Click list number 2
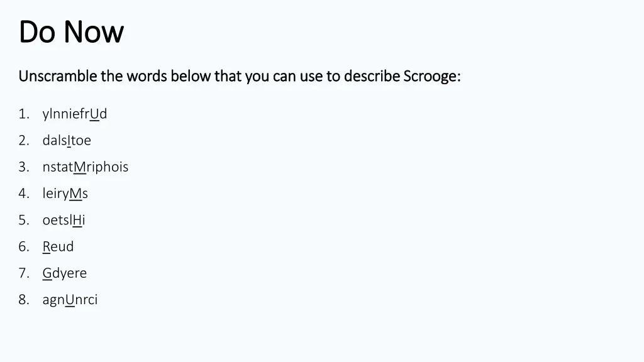Viewport: 644px width, 362px height. click(x=24, y=140)
